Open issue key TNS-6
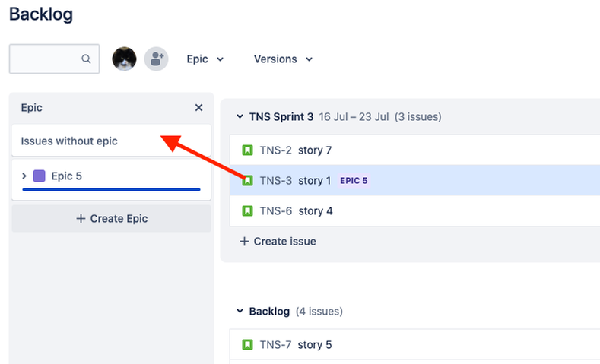Viewport: 600px width, 364px height. [x=275, y=211]
